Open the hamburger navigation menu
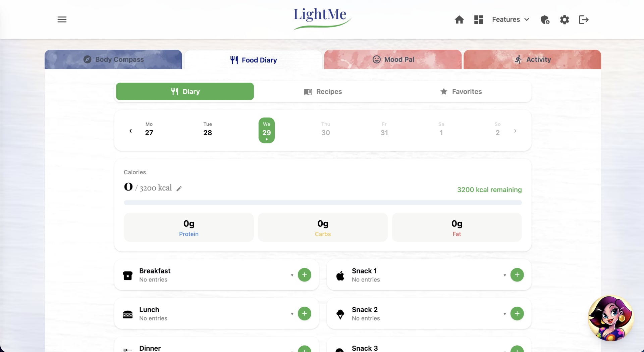The image size is (644, 352). pos(62,19)
